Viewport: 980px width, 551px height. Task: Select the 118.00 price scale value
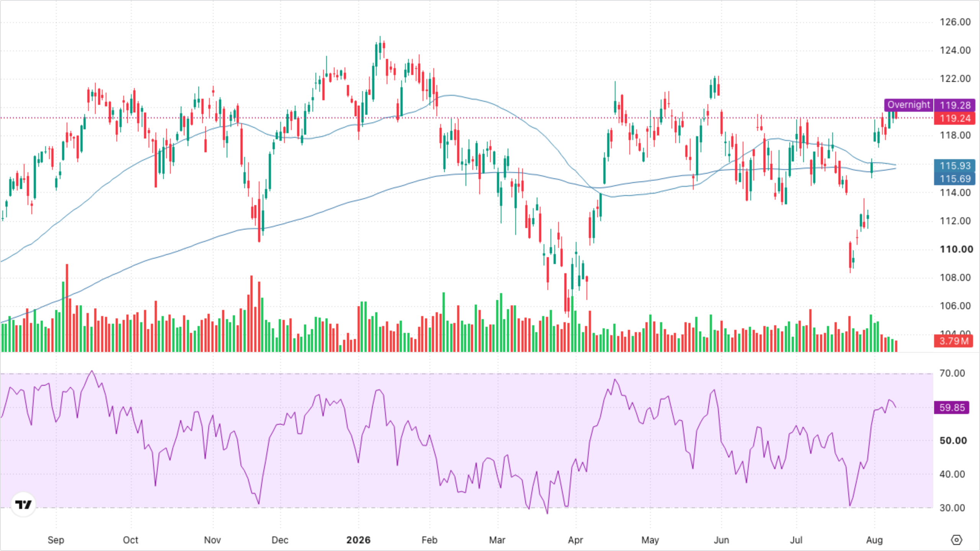(x=955, y=135)
